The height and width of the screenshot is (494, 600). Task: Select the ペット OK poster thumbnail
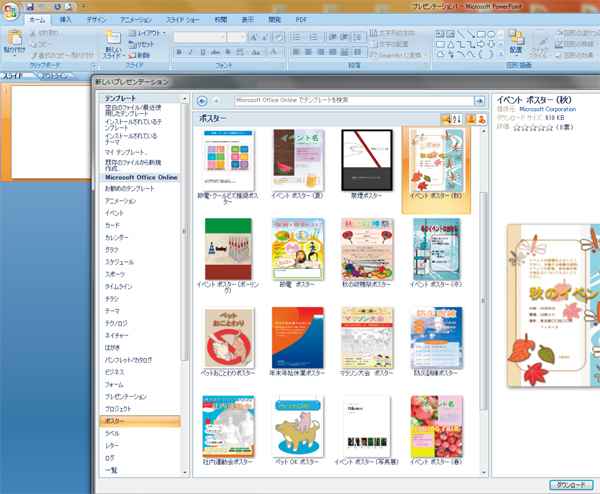point(298,427)
